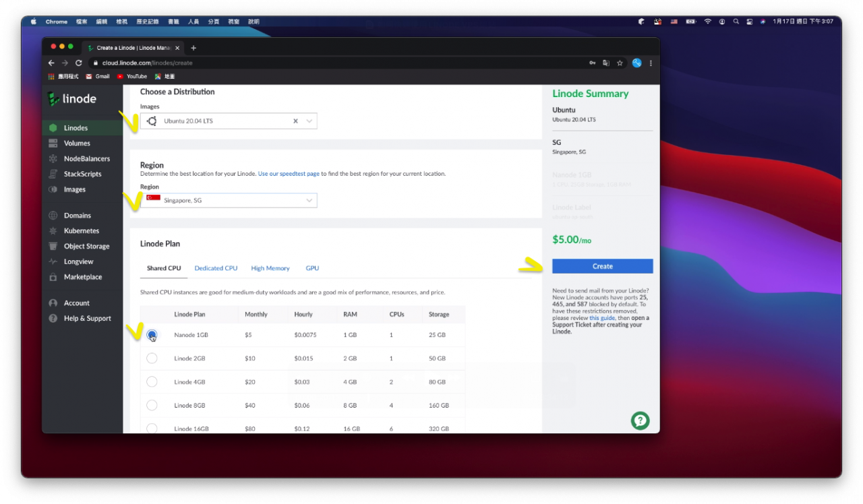Go to NodeBalancers in sidebar
Viewport: 863px width, 504px height.
tap(86, 159)
